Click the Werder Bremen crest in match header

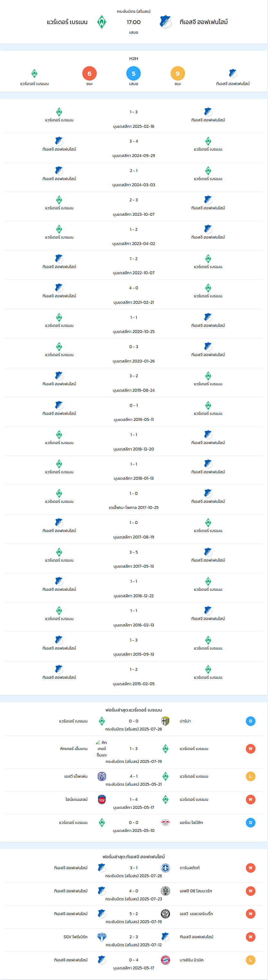point(102,22)
